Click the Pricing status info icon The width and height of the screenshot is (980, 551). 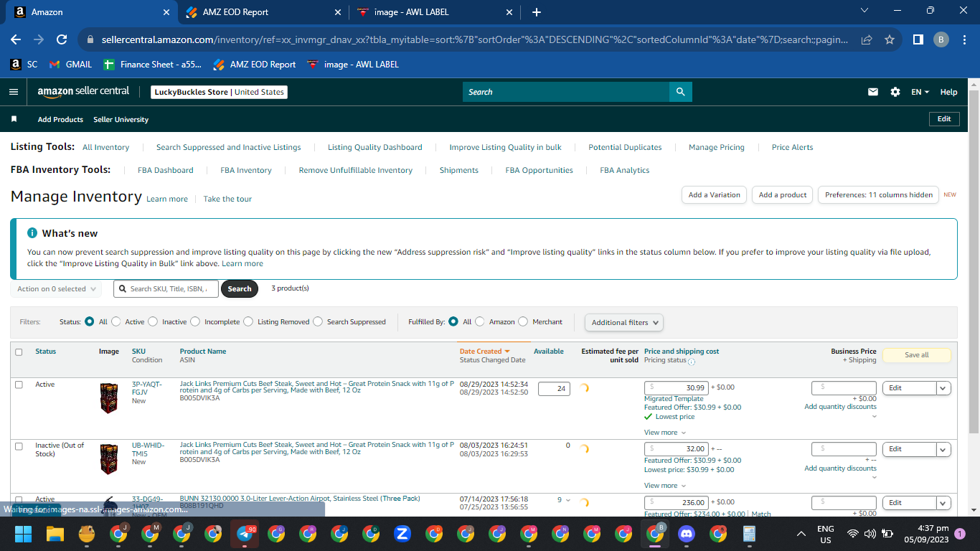point(692,362)
